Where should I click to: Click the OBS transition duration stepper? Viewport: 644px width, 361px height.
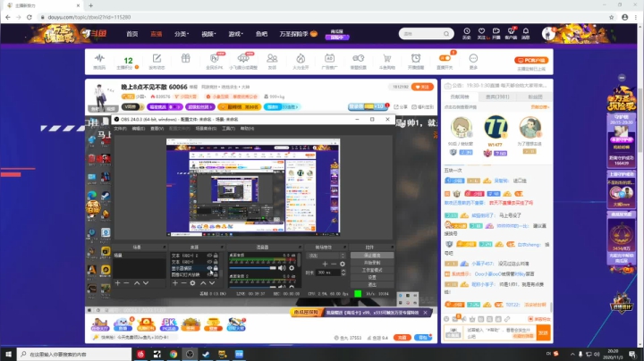(343, 273)
